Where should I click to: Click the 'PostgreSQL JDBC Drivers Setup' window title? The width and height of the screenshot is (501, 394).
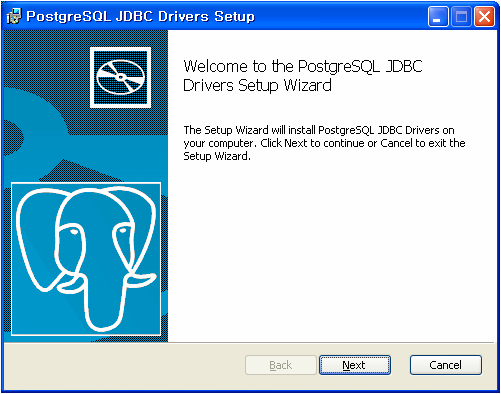click(140, 16)
